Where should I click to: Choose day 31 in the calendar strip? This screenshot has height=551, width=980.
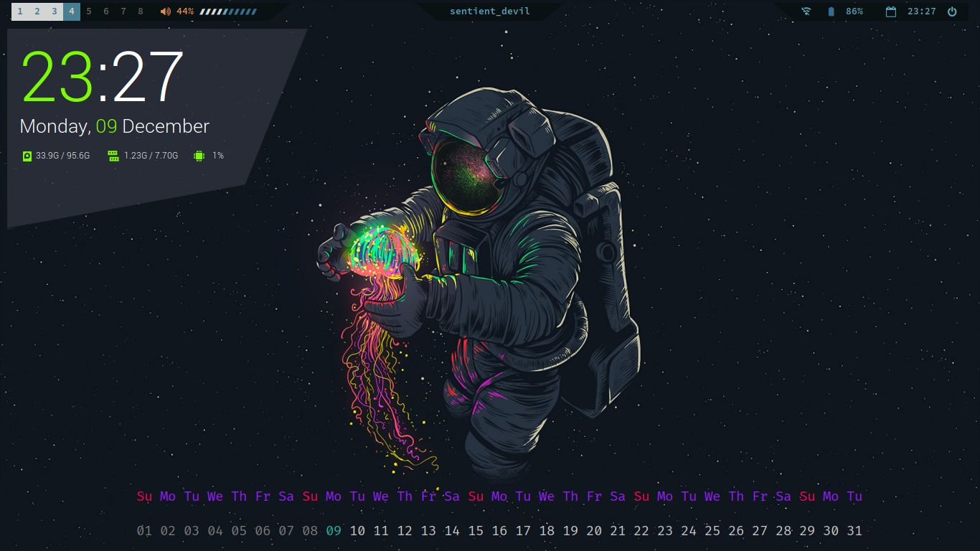pyautogui.click(x=854, y=531)
